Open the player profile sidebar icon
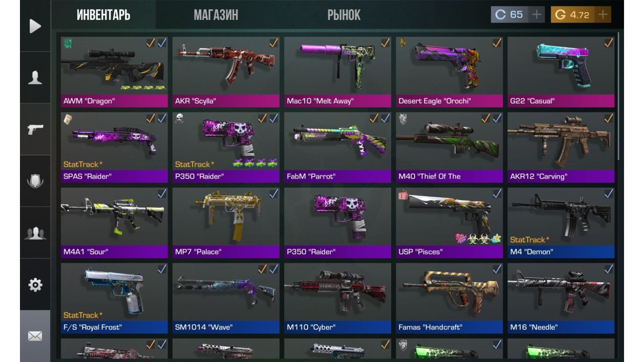644x362 pixels. 35,78
